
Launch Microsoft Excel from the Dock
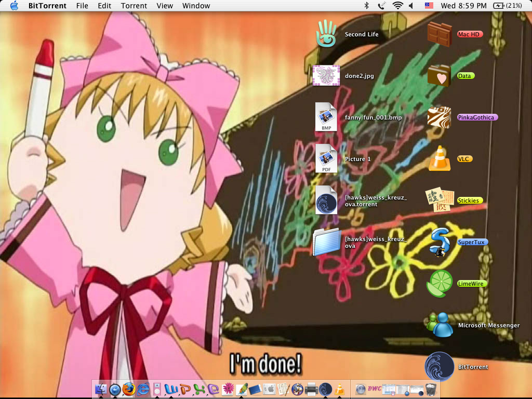click(x=199, y=389)
